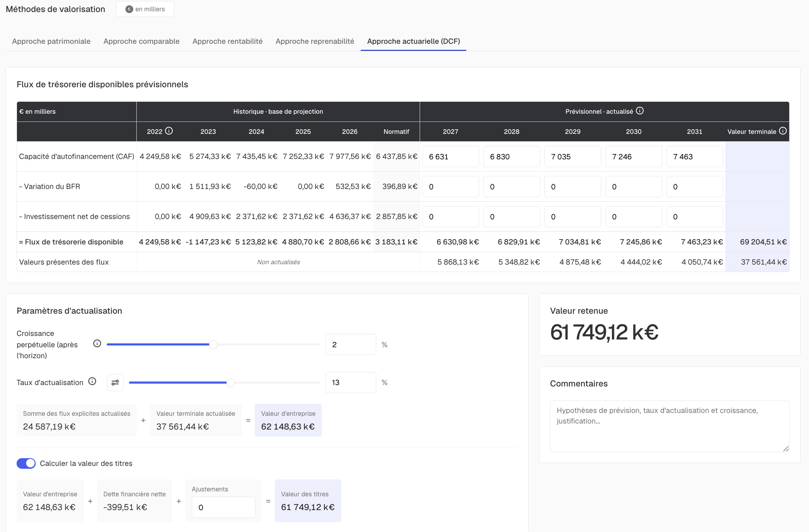Select Approche actuarielle (DCF) tab
The image size is (809, 532).
[x=413, y=41]
